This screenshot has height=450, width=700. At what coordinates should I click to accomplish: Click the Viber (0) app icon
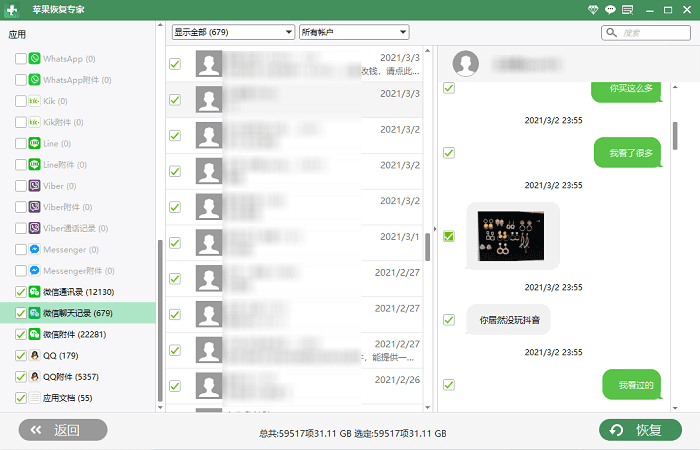(34, 186)
